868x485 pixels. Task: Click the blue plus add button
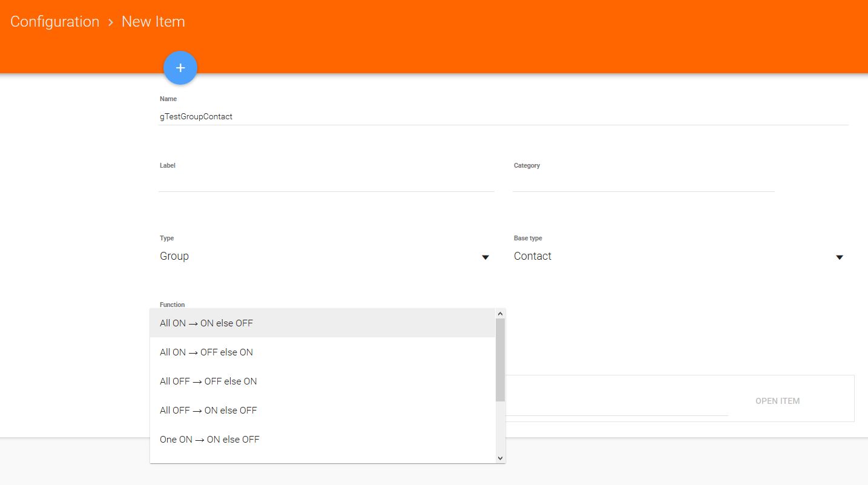(x=180, y=68)
